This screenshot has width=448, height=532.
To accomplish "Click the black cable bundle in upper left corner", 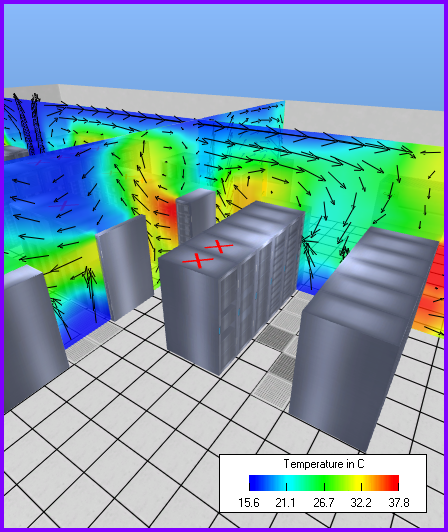I will 29,124.
